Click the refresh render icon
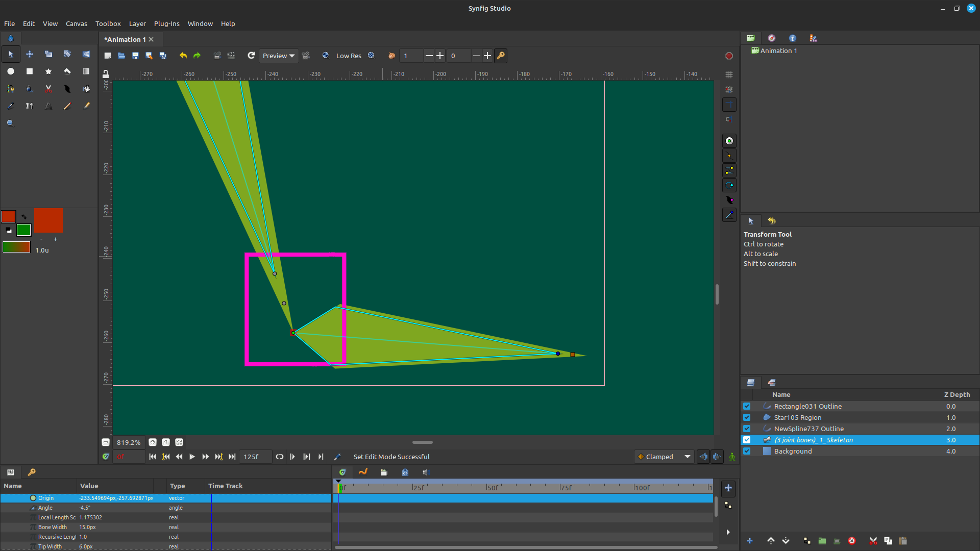 coord(251,56)
